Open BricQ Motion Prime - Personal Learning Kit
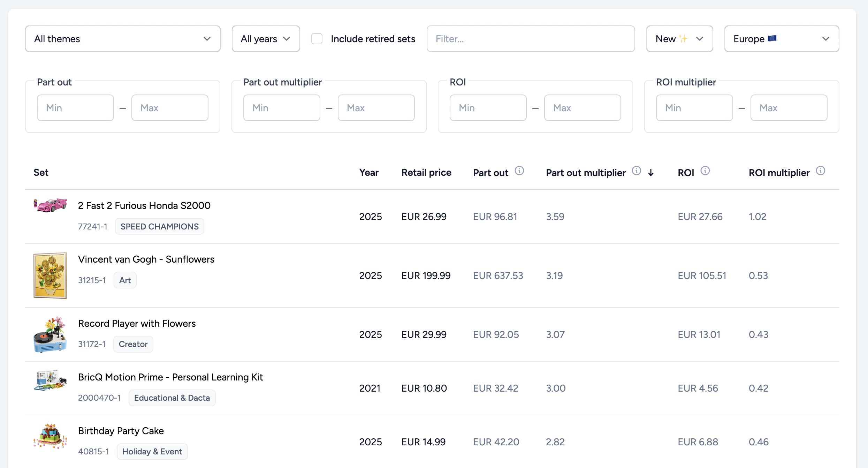The image size is (868, 468). (x=170, y=377)
